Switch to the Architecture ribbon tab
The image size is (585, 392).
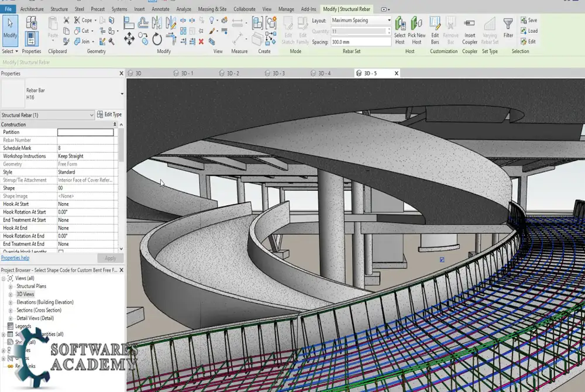32,9
